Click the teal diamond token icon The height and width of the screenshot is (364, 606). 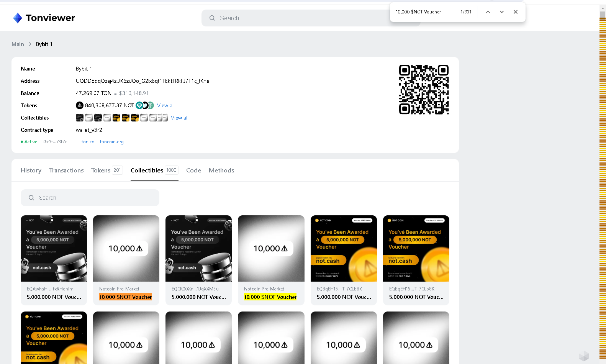pyautogui.click(x=139, y=105)
